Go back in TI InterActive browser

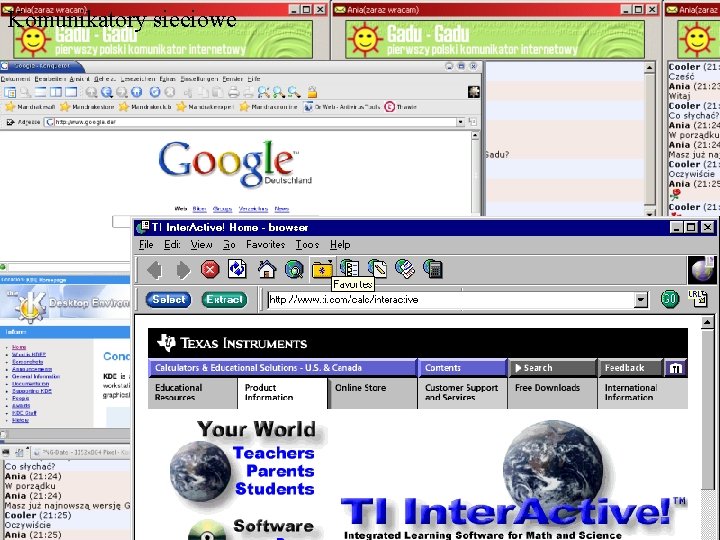[155, 270]
